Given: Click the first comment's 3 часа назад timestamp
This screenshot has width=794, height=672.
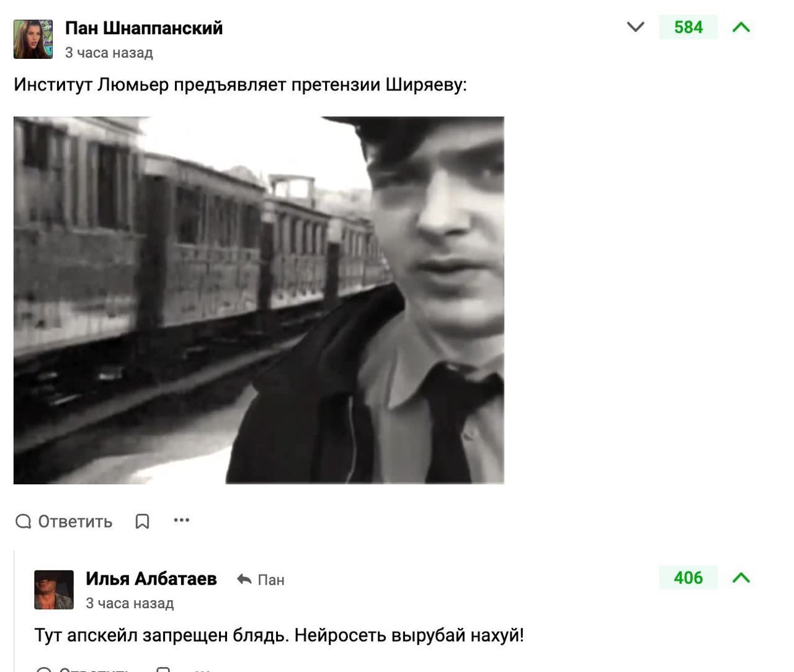Looking at the screenshot, I should (x=109, y=53).
